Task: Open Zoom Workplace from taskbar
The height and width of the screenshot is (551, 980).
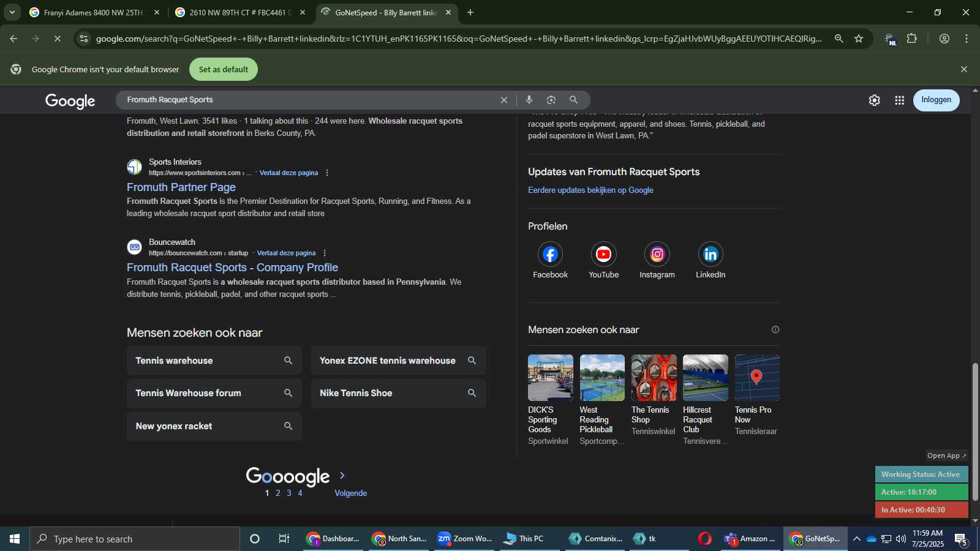Action: click(x=466, y=539)
